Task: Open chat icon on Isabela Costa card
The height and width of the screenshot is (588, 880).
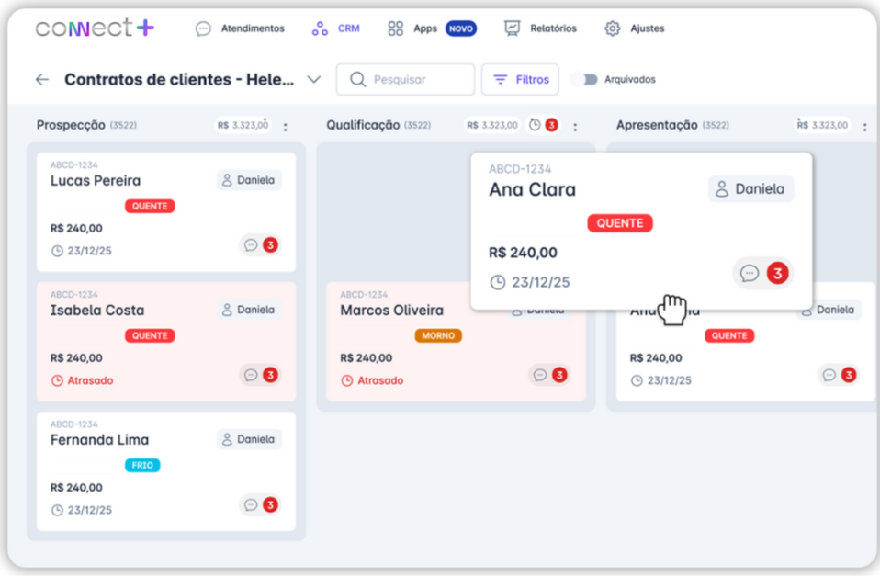Action: tap(251, 375)
